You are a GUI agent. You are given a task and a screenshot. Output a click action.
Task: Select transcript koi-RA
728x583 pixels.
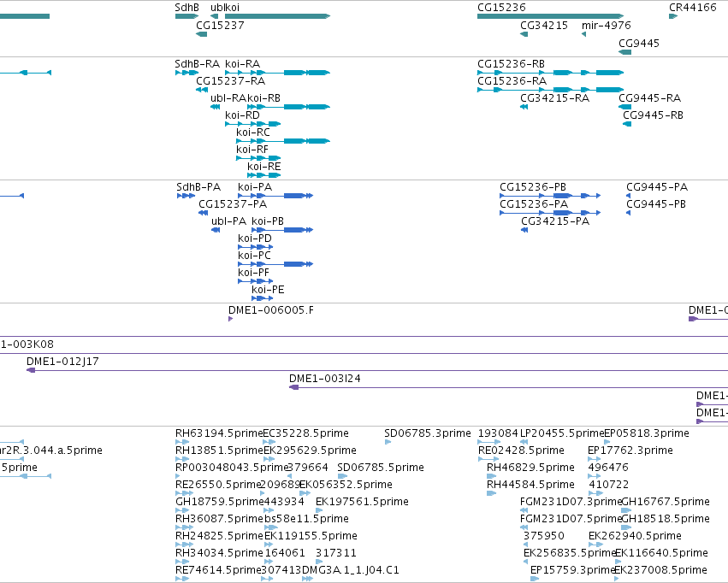(x=242, y=64)
